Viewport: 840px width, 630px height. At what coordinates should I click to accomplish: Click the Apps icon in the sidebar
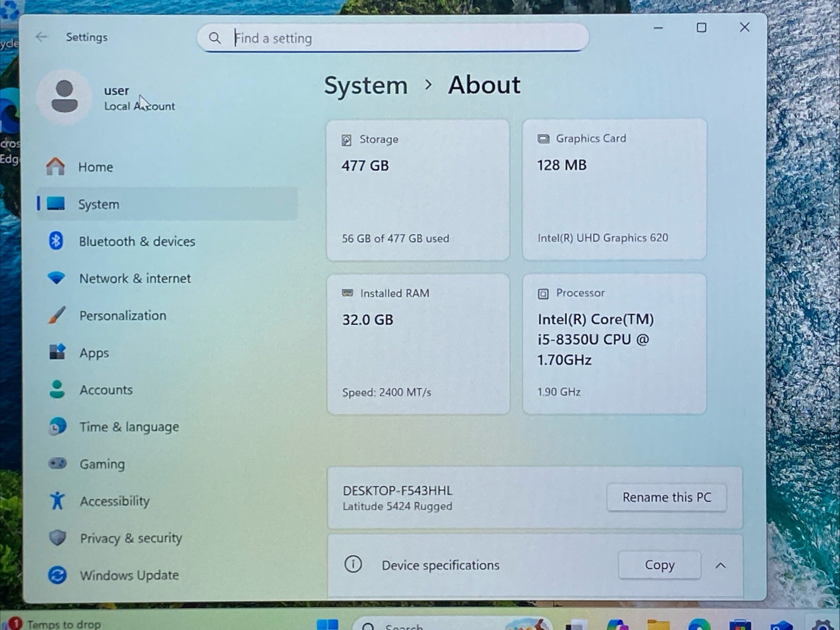coord(57,352)
